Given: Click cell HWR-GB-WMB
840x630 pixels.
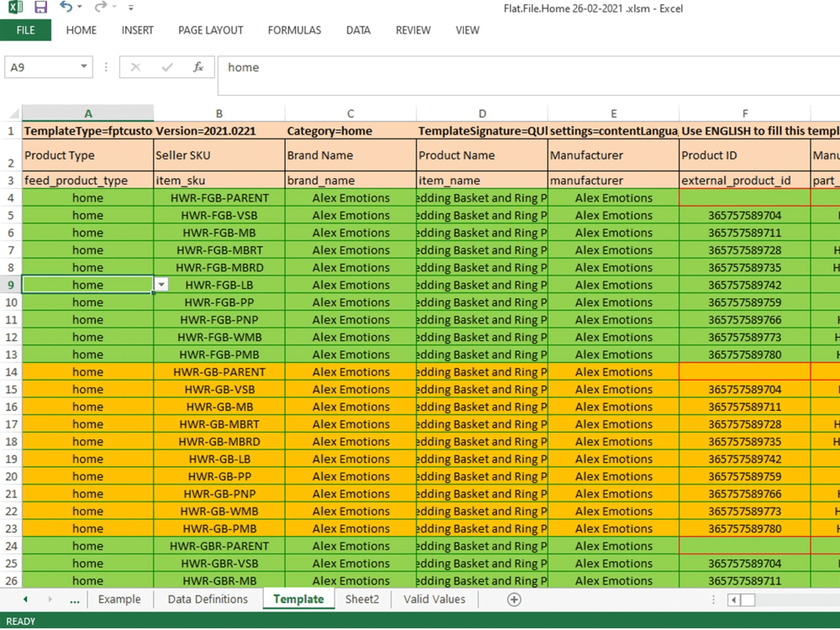Looking at the screenshot, I should (219, 511).
